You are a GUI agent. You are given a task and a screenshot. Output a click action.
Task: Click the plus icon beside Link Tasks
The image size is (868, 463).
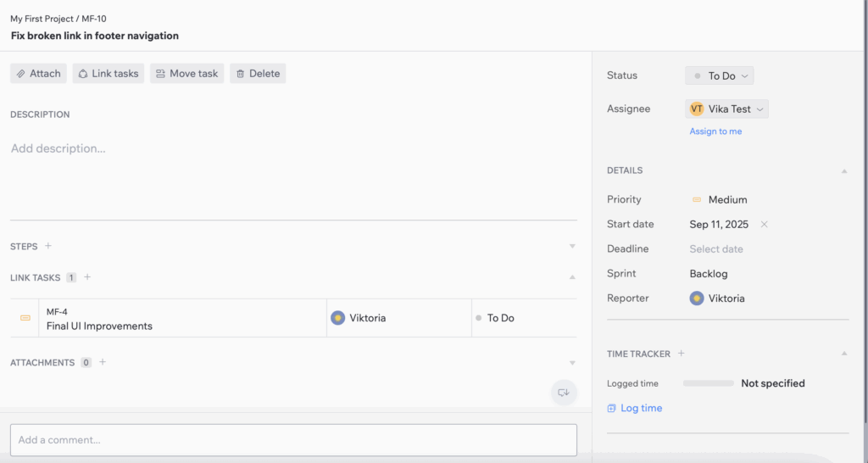(87, 276)
